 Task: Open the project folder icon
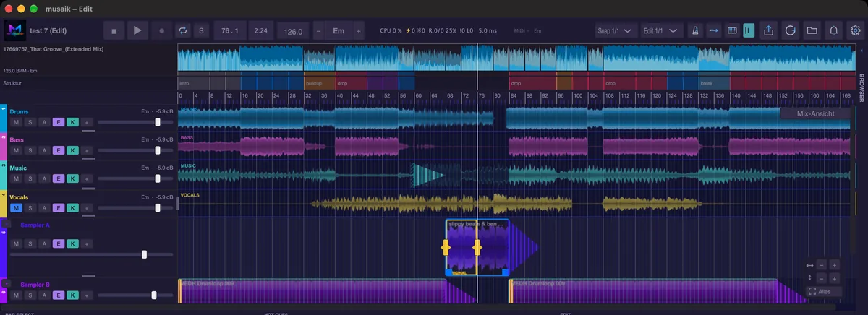pyautogui.click(x=812, y=31)
